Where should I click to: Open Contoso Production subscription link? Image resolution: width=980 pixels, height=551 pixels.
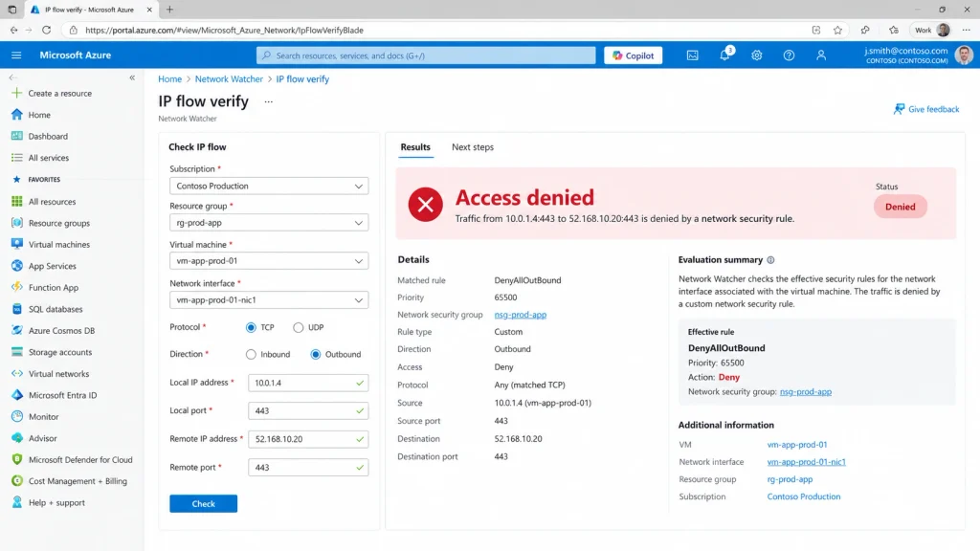[804, 496]
